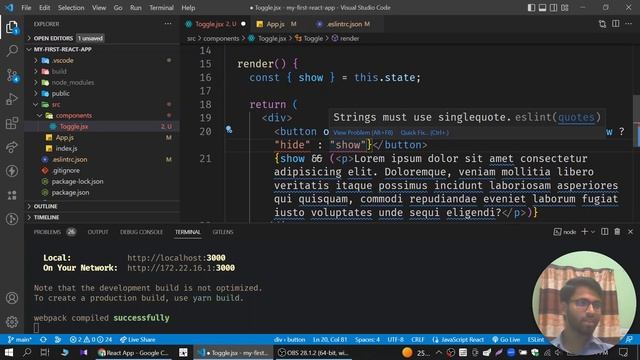
Task: Click the Explorer more actions ellipsis
Action: [168, 24]
